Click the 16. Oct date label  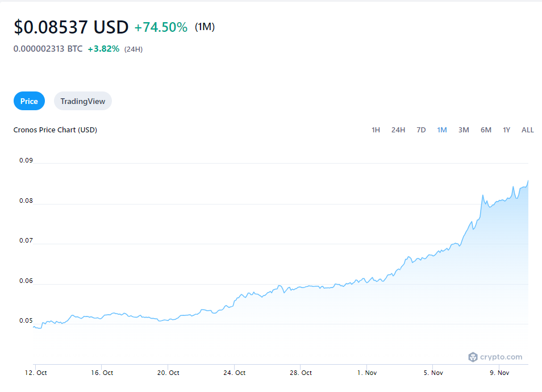point(102,373)
